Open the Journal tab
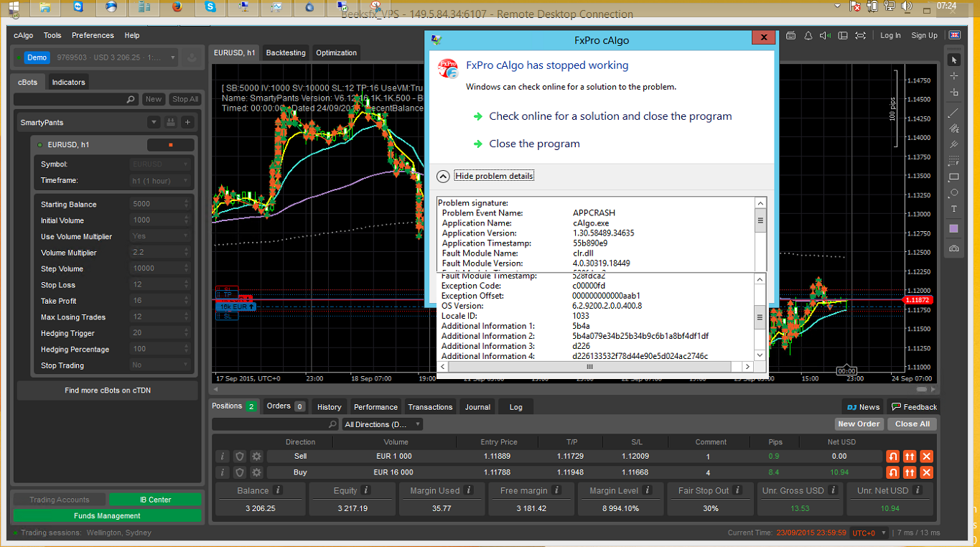 (477, 407)
